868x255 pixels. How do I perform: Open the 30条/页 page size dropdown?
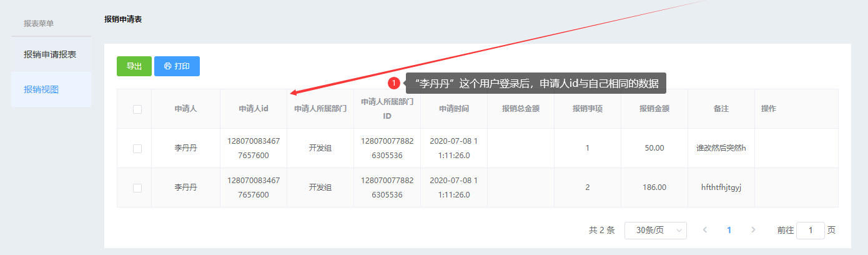pos(656,230)
